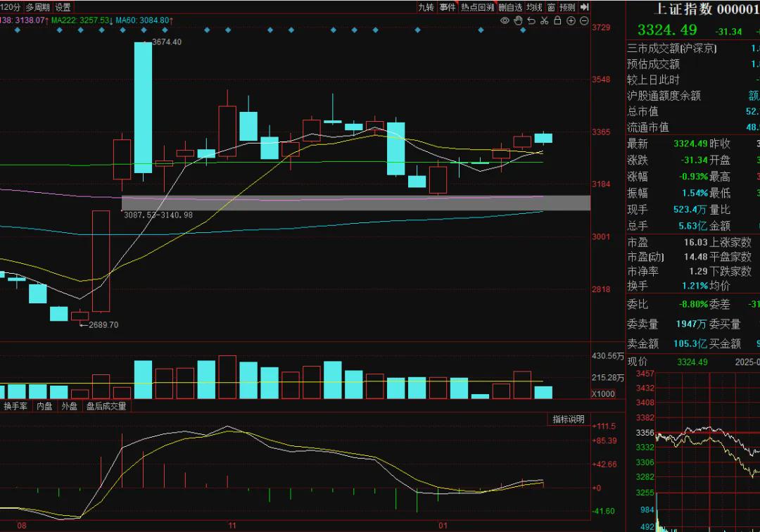
Task: Toggle the 均线 moving average button
Action: (x=534, y=7)
